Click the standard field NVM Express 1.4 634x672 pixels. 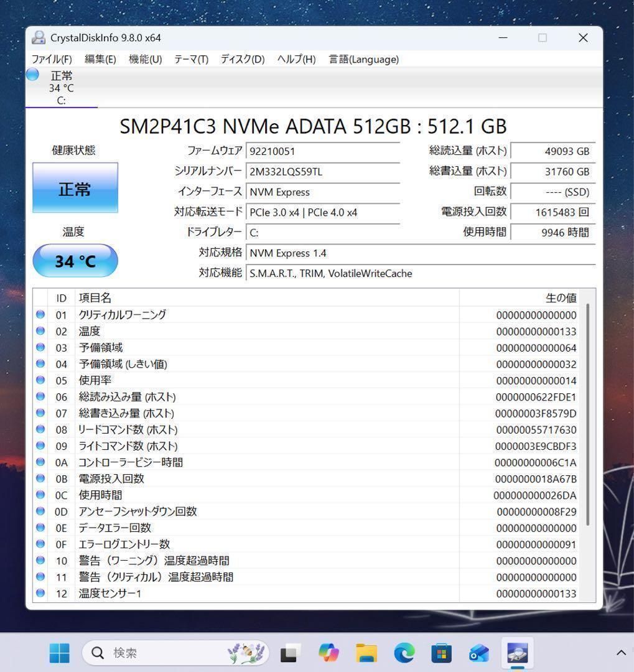[x=421, y=253]
